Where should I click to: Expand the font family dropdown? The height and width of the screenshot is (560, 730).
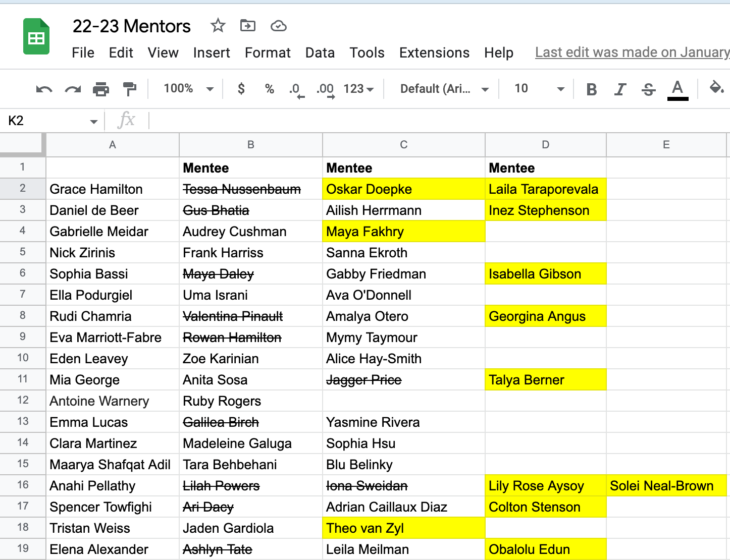[x=444, y=89]
